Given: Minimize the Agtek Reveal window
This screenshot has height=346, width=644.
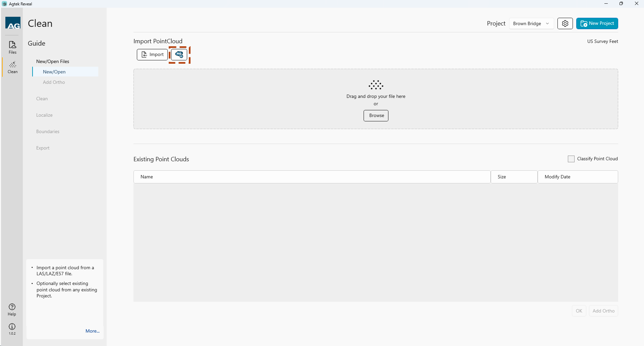Looking at the screenshot, I should (606, 4).
